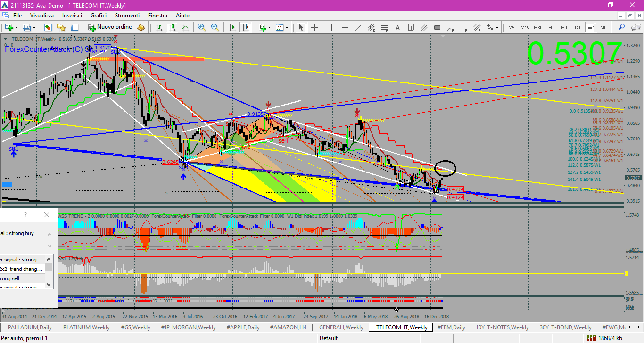The width and height of the screenshot is (644, 343).
Task: Switch to the PALLADIUM,Daily chart tab
Action: click(30, 327)
